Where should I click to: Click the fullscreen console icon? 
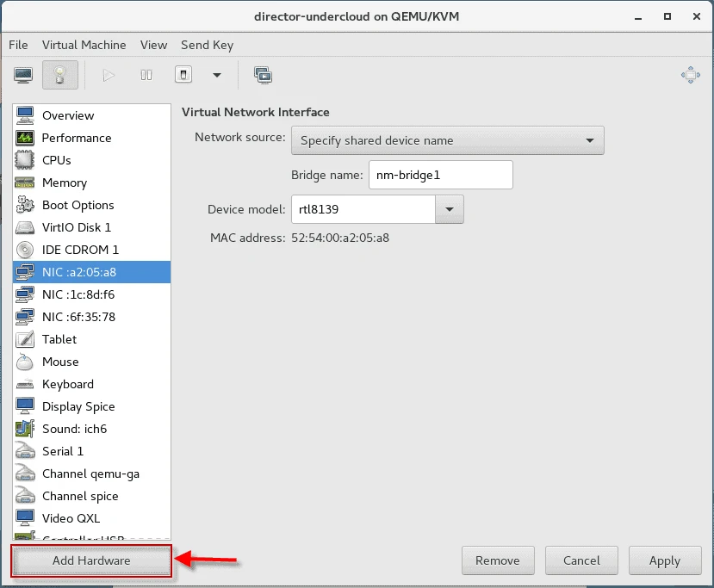click(x=263, y=75)
